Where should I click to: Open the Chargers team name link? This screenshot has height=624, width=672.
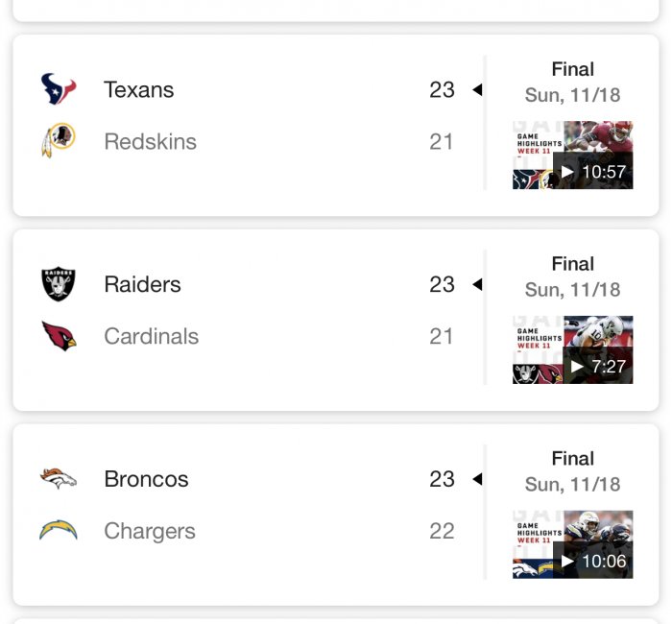150,531
